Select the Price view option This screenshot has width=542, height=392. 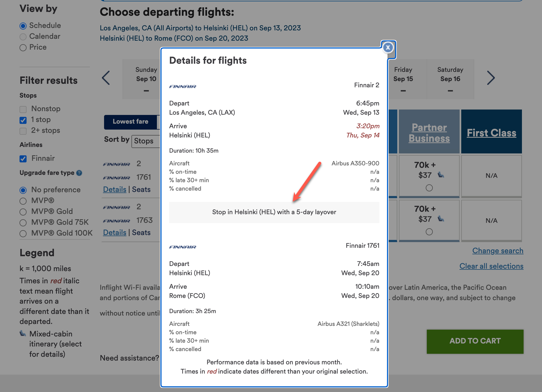click(23, 47)
